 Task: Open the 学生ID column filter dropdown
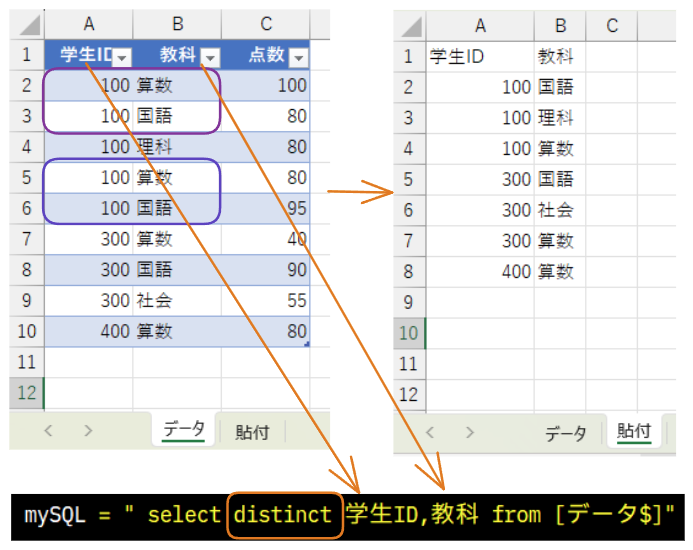[122, 57]
